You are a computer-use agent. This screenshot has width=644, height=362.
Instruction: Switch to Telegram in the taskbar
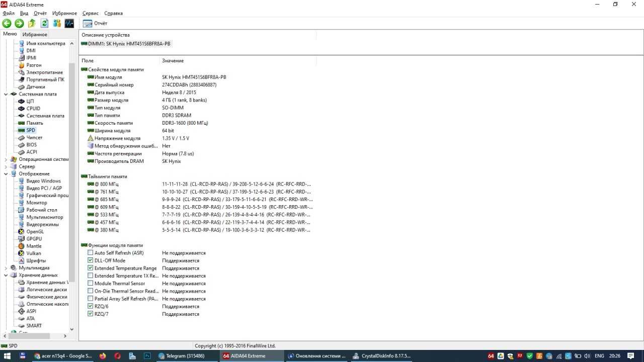tap(186, 355)
